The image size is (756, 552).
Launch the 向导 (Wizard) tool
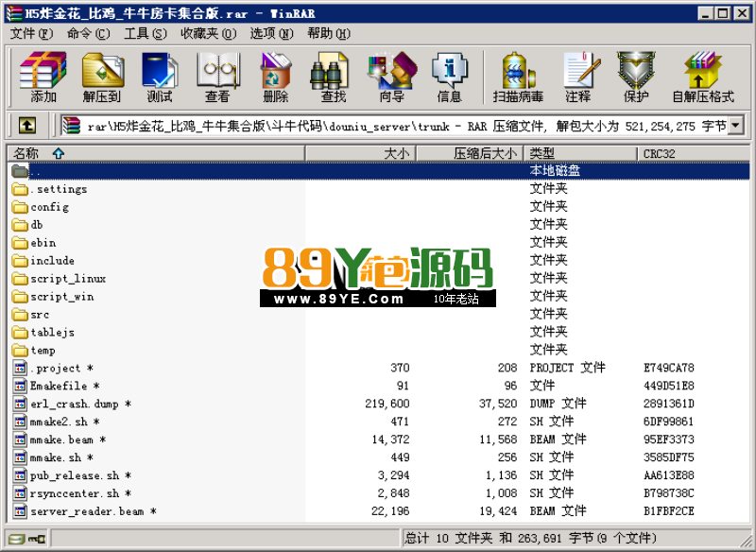(391, 77)
